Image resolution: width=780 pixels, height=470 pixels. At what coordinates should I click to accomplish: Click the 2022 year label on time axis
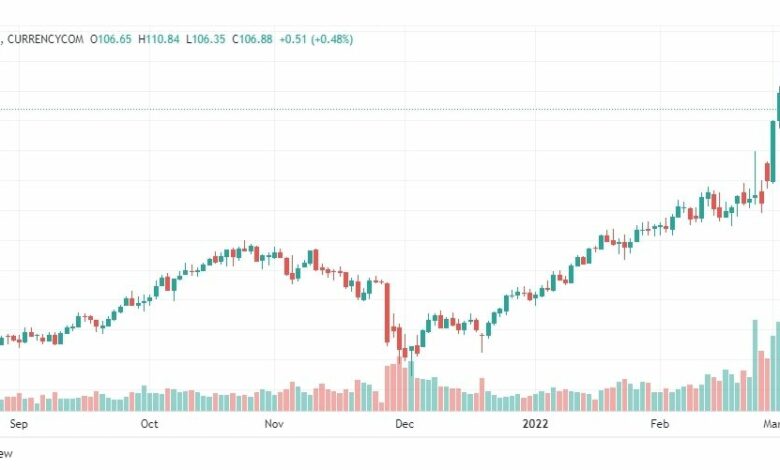(535, 424)
